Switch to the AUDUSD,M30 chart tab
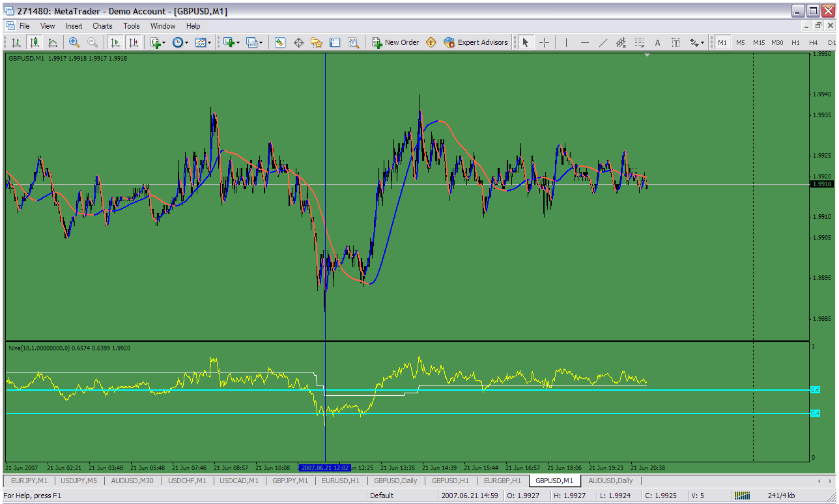Viewport: 839px width, 504px height. 132,481
